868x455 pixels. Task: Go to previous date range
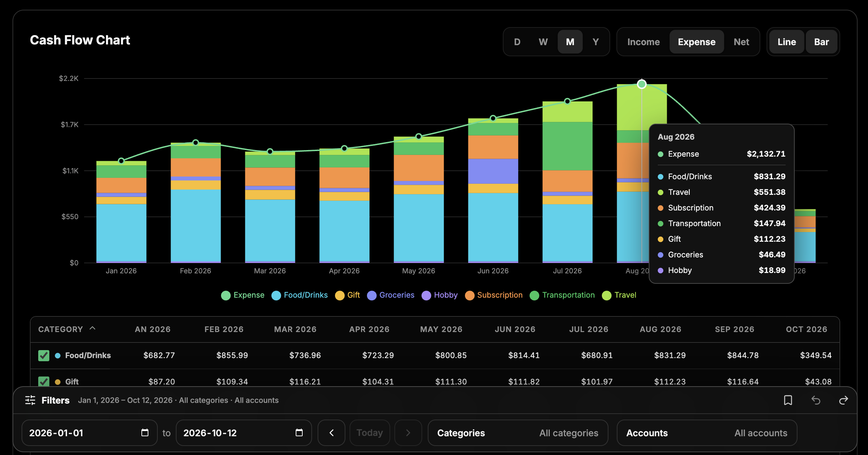(331, 433)
